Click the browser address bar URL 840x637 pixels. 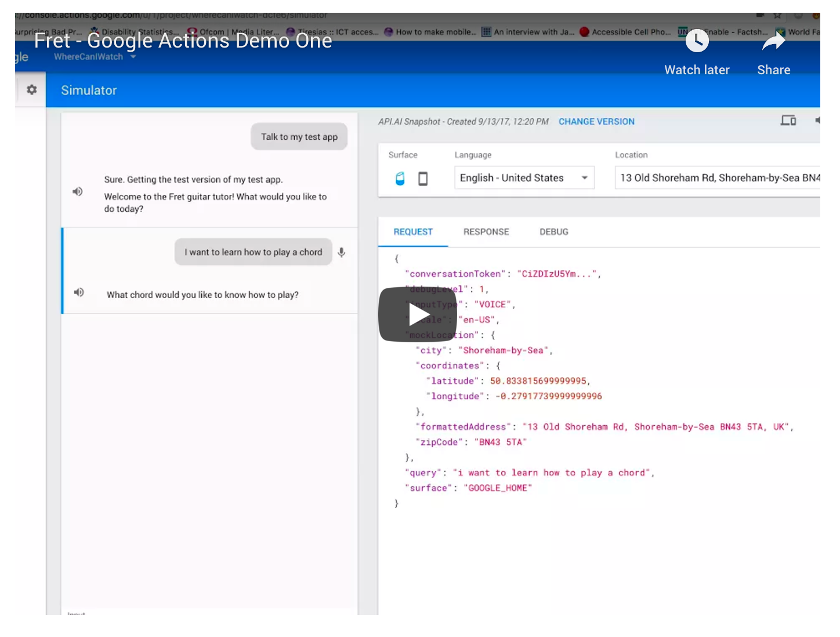coord(172,16)
